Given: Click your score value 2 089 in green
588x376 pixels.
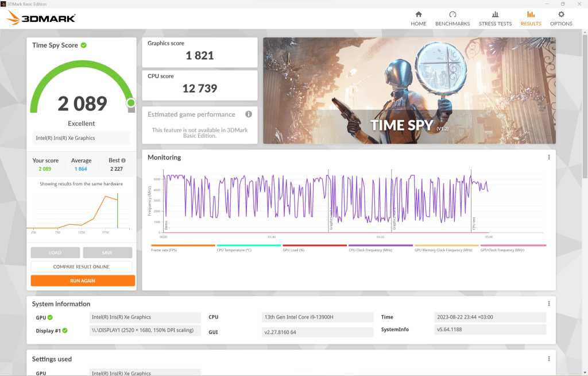Looking at the screenshot, I should pos(45,169).
